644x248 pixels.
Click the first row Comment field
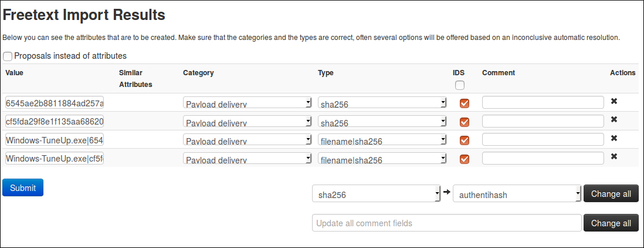click(543, 102)
